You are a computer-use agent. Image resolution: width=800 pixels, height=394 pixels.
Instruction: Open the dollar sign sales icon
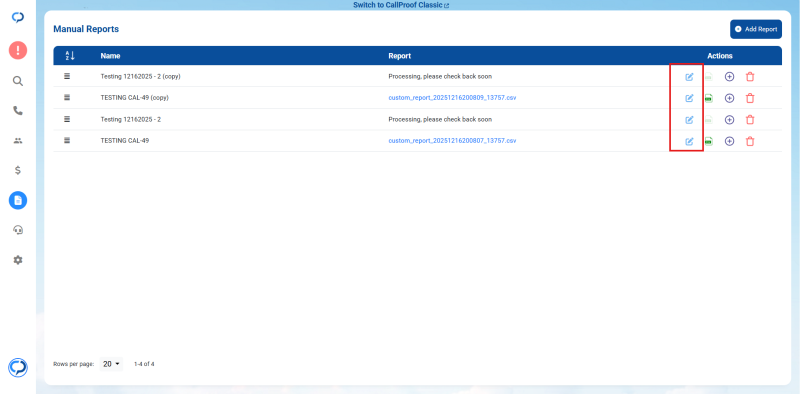18,170
